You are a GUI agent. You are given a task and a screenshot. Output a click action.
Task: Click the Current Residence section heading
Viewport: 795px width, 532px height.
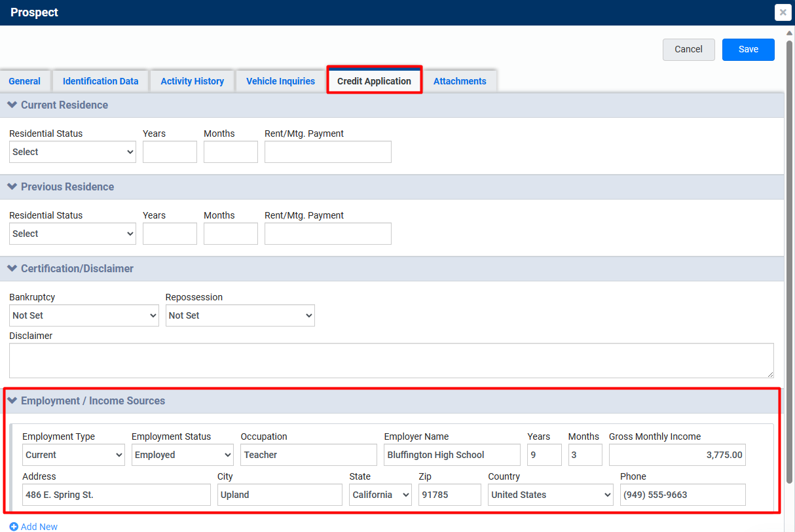click(x=64, y=105)
